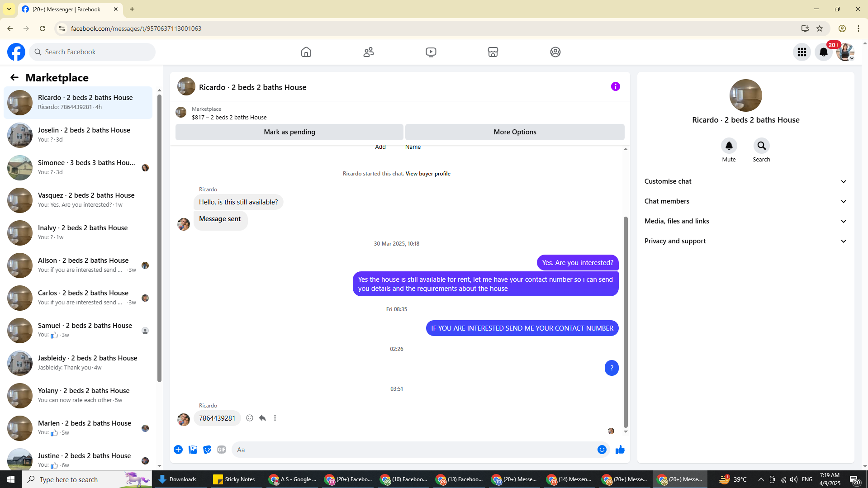The height and width of the screenshot is (488, 868).
Task: Expand Privacy and support section
Action: pyautogui.click(x=745, y=241)
